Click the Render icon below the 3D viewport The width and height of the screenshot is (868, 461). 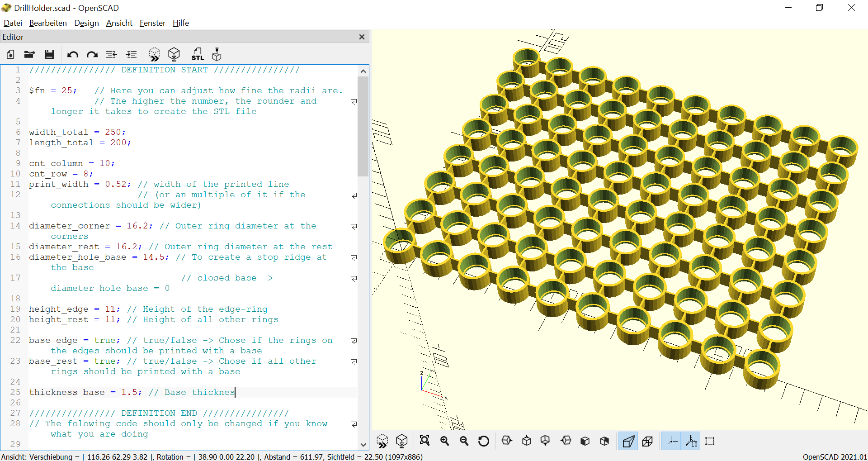coord(402,441)
